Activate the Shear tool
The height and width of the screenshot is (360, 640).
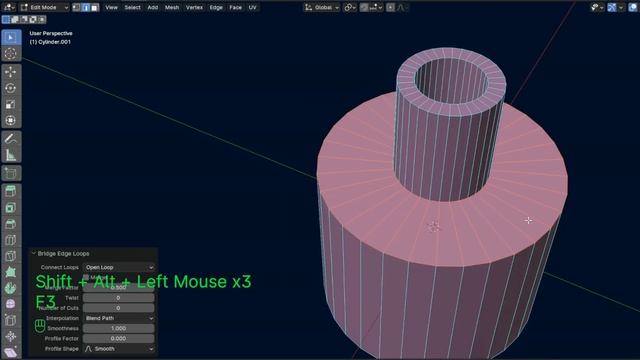[11, 352]
